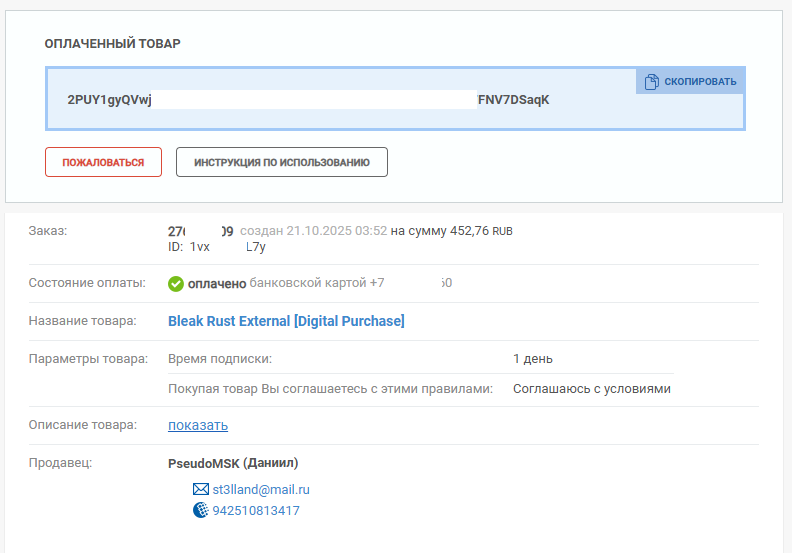Viewport: 792px width, 553px height.
Task: Click показать to show product description
Action: [198, 425]
